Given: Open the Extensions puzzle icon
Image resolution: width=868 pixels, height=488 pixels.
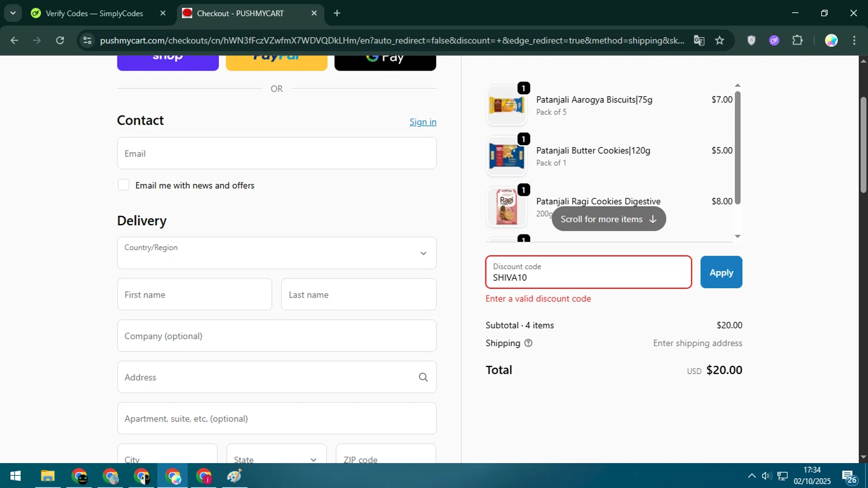Looking at the screenshot, I should [797, 41].
